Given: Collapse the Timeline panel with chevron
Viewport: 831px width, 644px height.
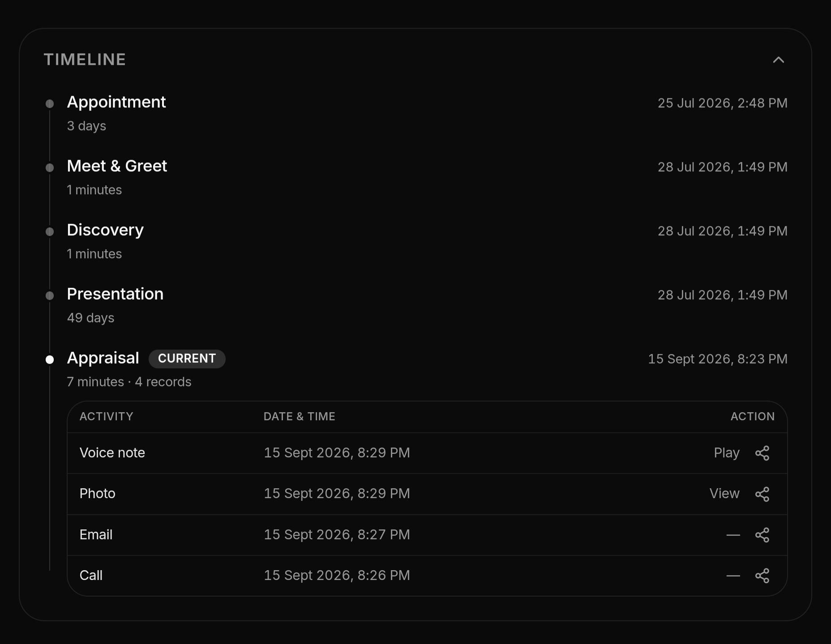Looking at the screenshot, I should [778, 60].
